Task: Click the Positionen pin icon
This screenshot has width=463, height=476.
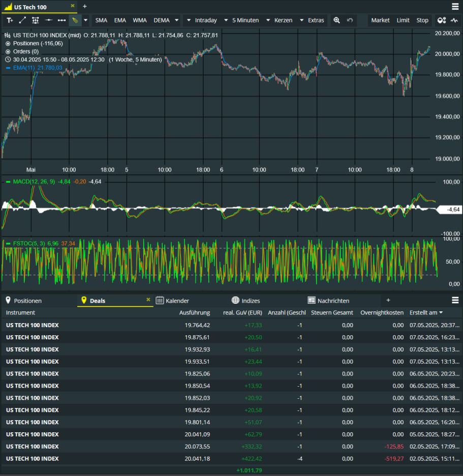Action: 8,300
